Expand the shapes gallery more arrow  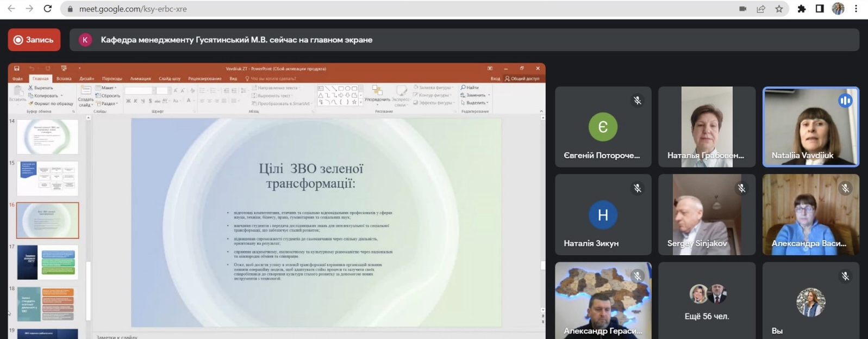click(x=360, y=102)
